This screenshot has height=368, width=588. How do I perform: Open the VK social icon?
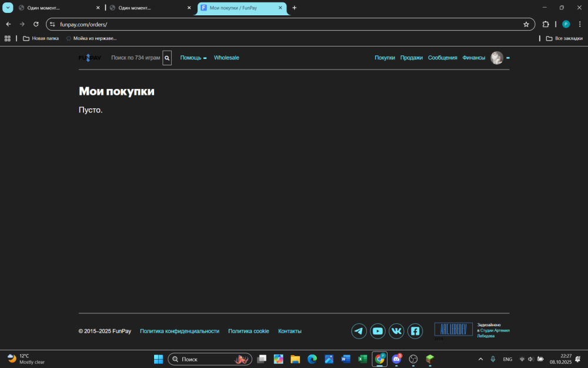tap(396, 331)
